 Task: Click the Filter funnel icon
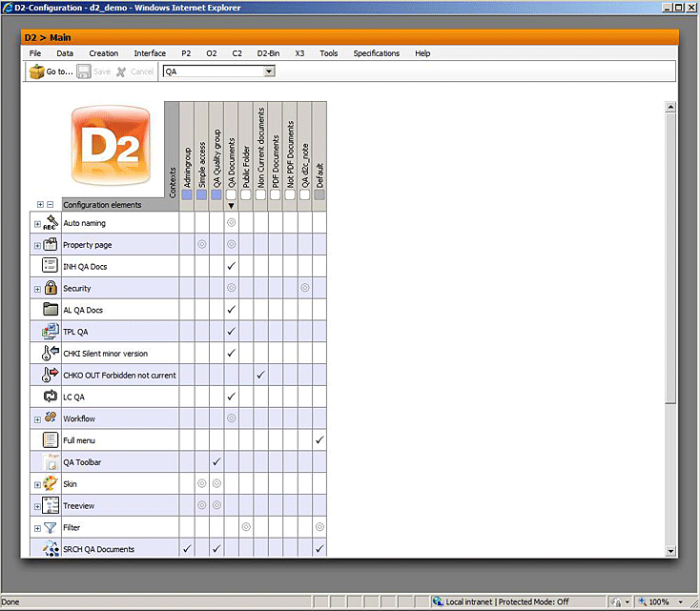click(x=51, y=527)
